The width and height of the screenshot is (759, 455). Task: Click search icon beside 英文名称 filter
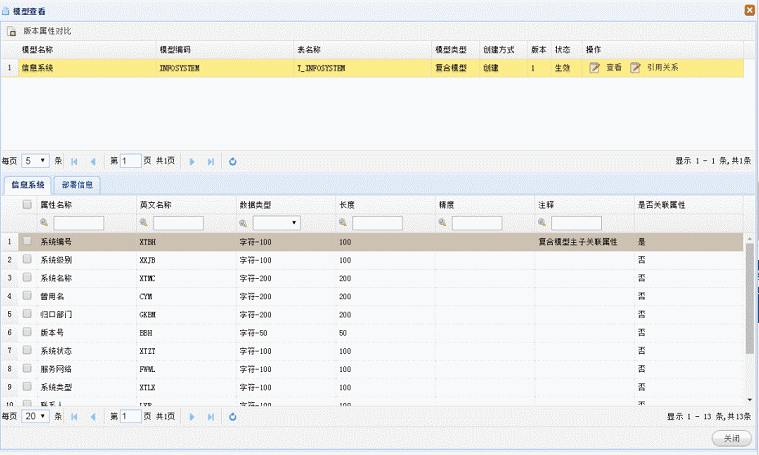point(145,223)
